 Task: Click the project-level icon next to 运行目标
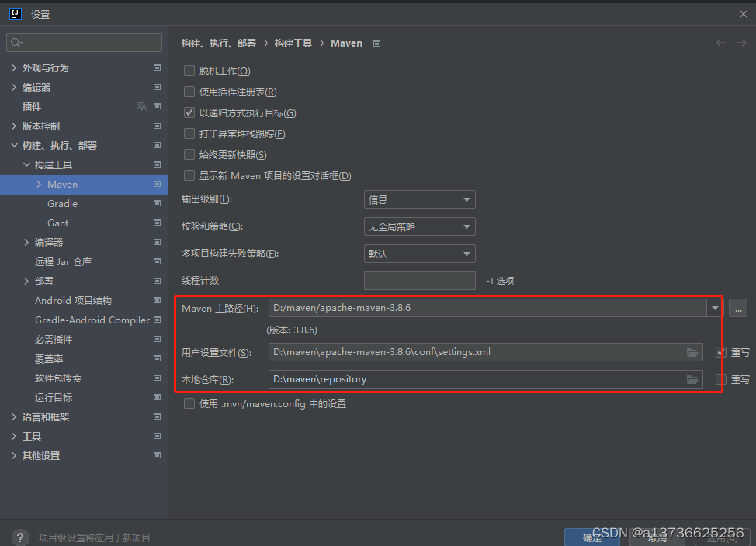pyautogui.click(x=158, y=397)
